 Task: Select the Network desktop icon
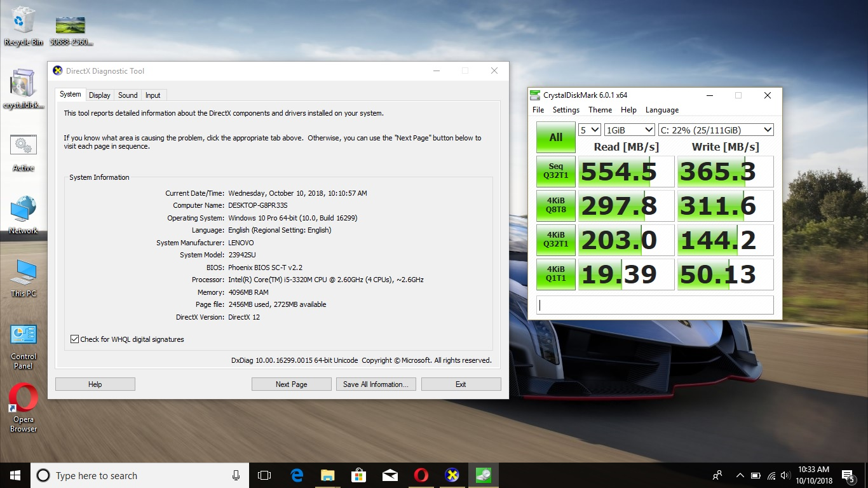(x=24, y=215)
